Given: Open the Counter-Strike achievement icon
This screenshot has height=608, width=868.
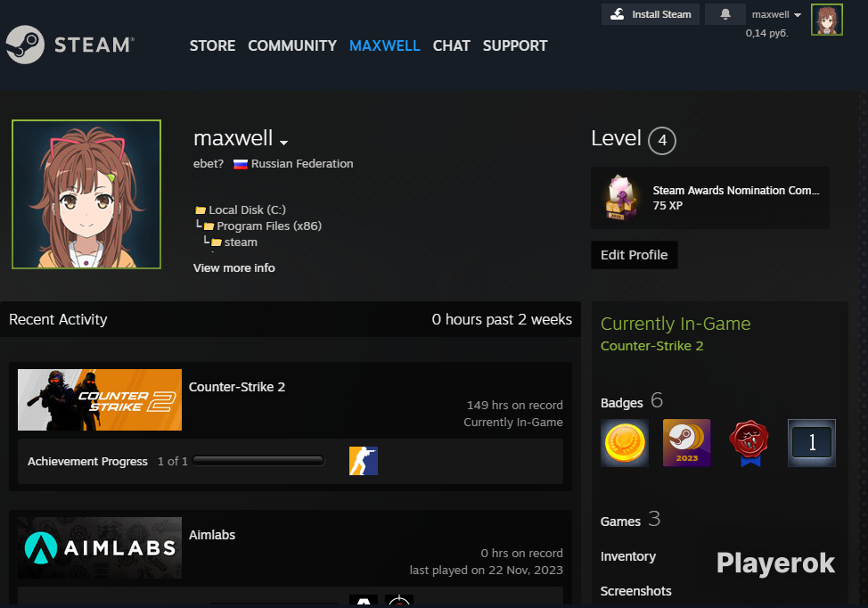Looking at the screenshot, I should pyautogui.click(x=363, y=461).
